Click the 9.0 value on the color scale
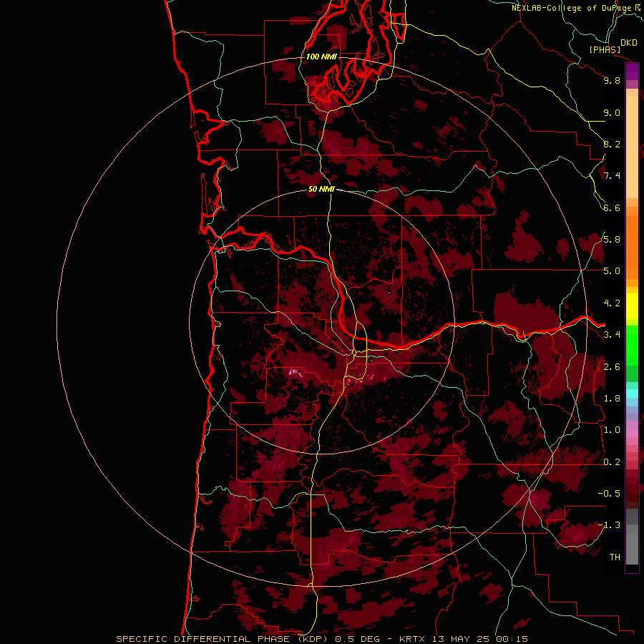The image size is (644, 644). coord(612,112)
